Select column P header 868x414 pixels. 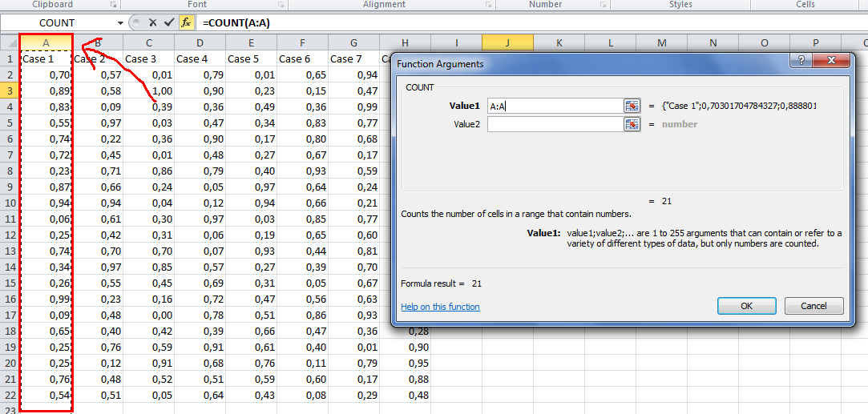815,42
